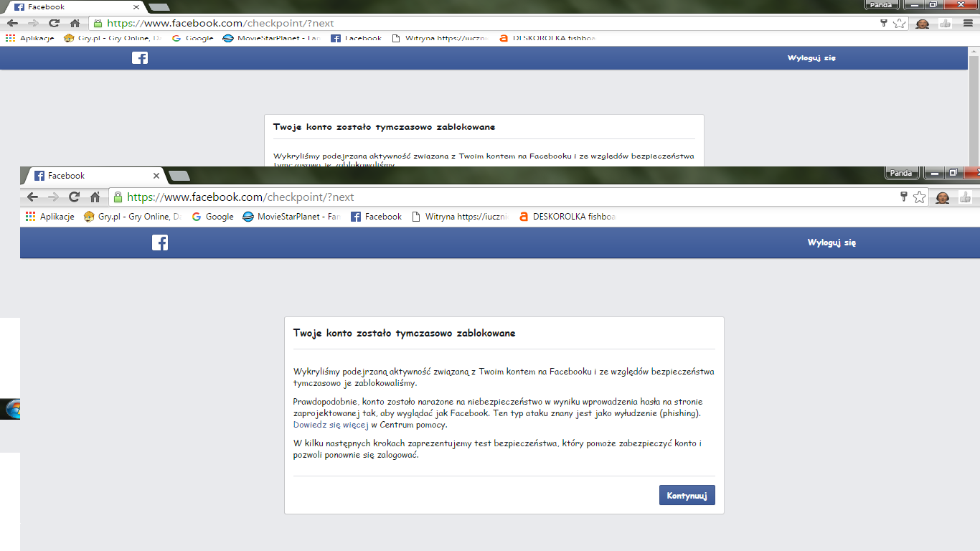Image resolution: width=980 pixels, height=551 pixels.
Task: Close the Facebook tab in the front window
Action: tap(156, 176)
